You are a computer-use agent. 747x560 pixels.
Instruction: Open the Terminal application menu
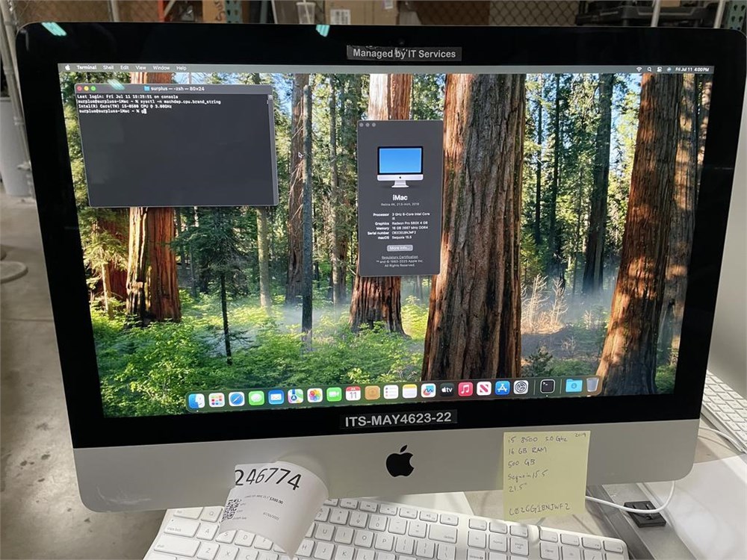pyautogui.click(x=86, y=68)
